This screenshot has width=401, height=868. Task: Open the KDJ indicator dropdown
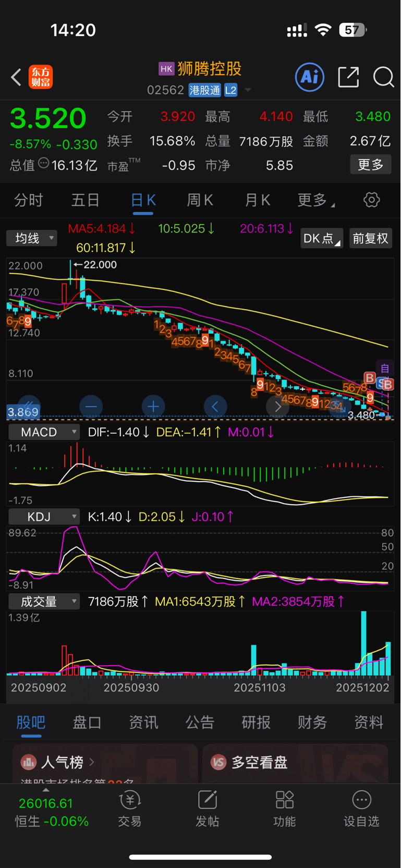[x=44, y=517]
